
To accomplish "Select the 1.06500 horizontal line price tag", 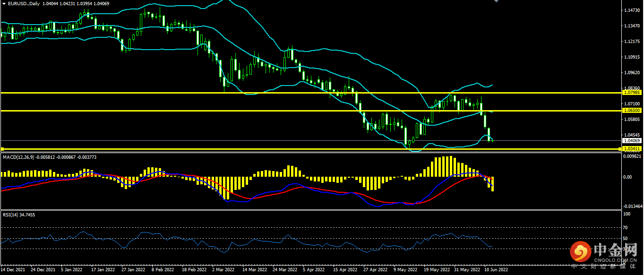I will pos(632,111).
